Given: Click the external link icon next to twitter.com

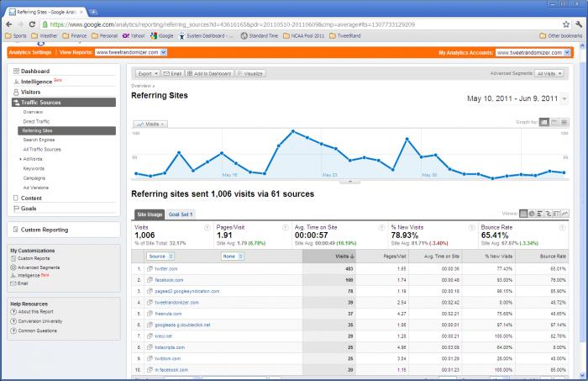Looking at the screenshot, I should click(149, 268).
